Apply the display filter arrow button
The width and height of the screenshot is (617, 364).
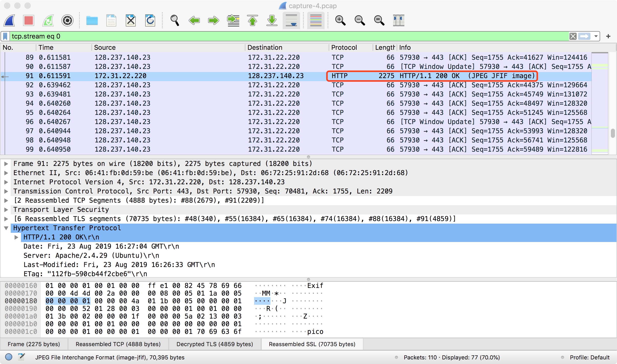tap(585, 36)
